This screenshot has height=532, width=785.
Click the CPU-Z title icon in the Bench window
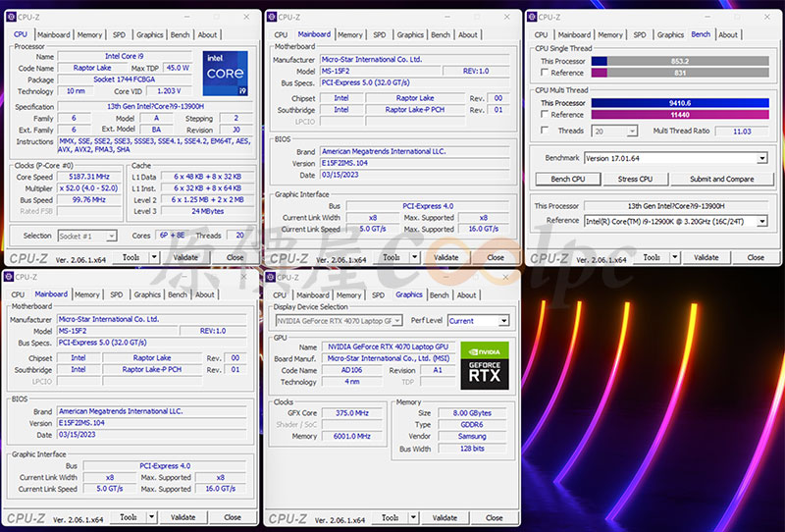(x=532, y=17)
